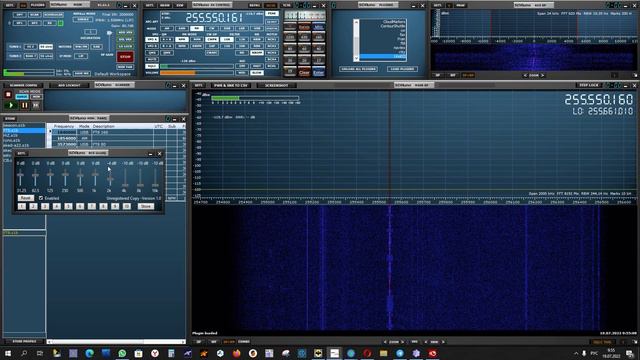Adjust the RF GAIN slider in Main panel

(x=109, y=42)
